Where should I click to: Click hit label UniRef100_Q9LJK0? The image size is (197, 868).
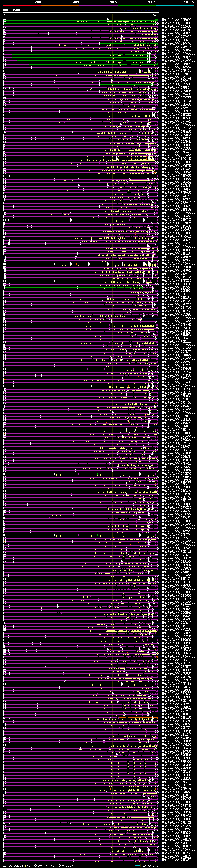click(177, 785)
